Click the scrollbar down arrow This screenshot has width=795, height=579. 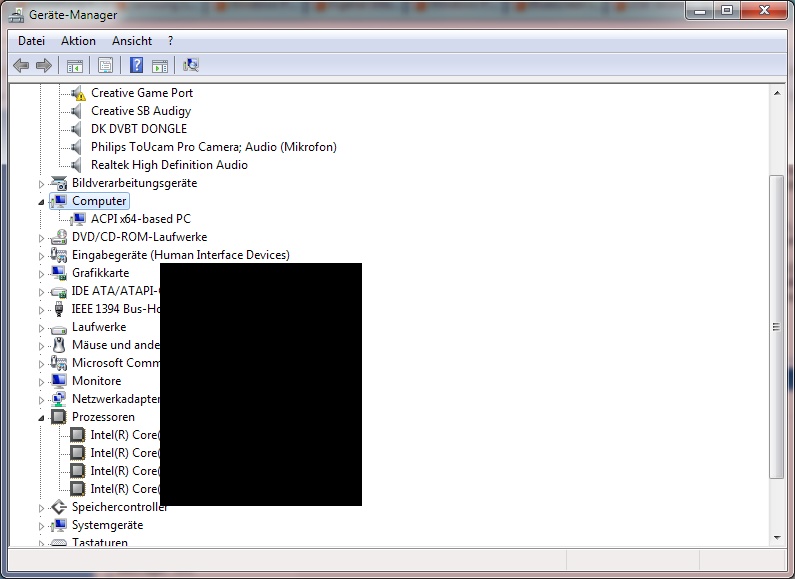[x=777, y=537]
